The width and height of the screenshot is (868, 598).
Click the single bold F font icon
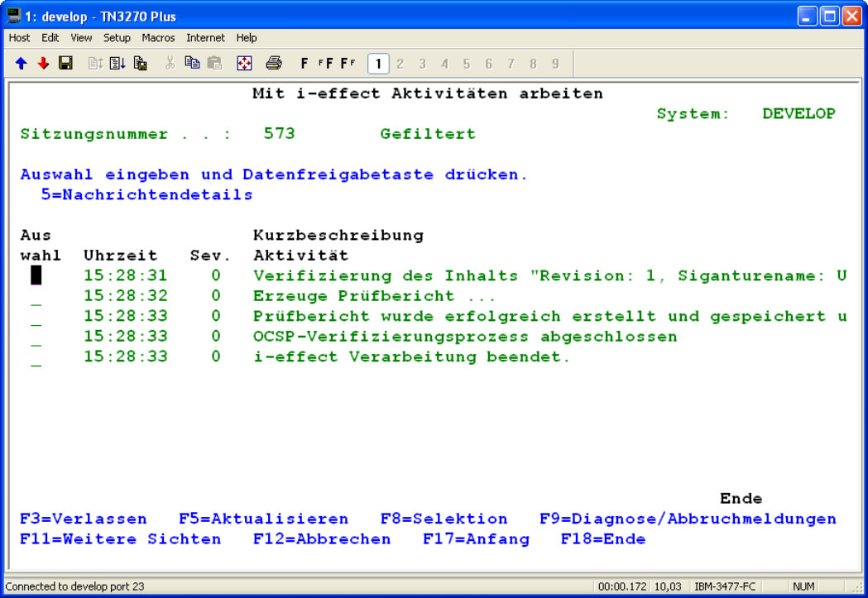tap(305, 64)
